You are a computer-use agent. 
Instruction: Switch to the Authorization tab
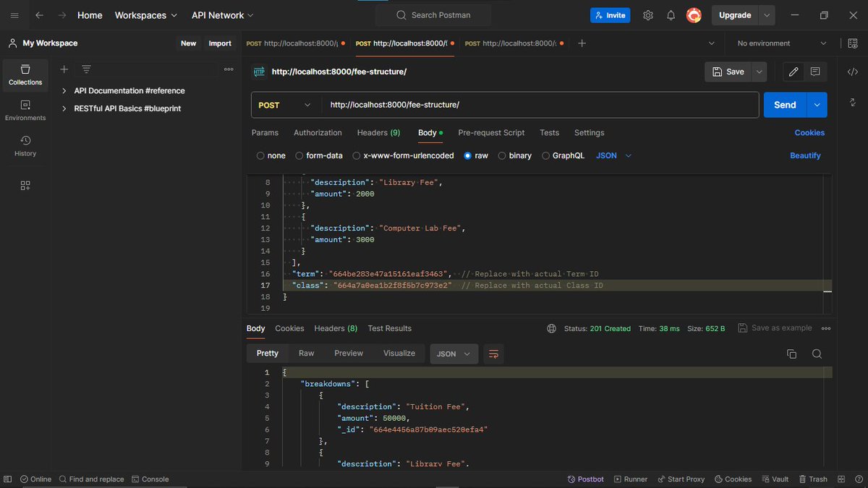pos(318,133)
